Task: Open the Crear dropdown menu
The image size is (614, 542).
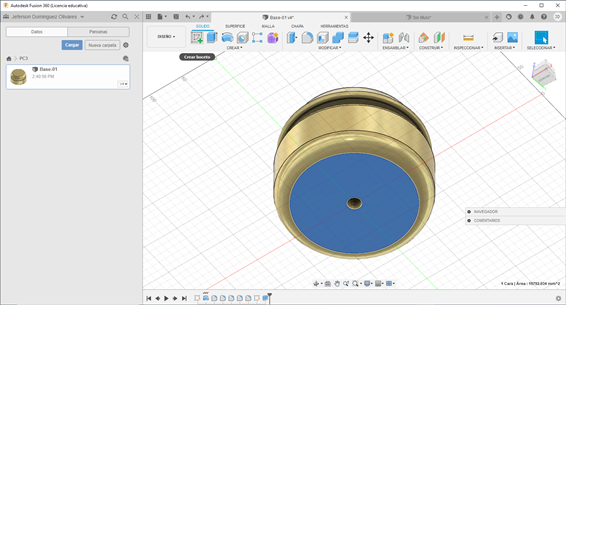Action: (235, 48)
